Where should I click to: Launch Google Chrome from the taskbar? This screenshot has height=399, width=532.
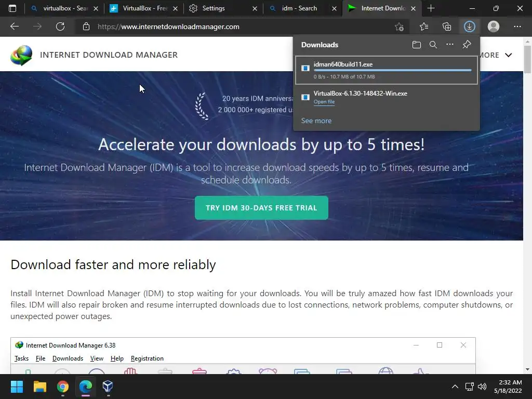62,387
